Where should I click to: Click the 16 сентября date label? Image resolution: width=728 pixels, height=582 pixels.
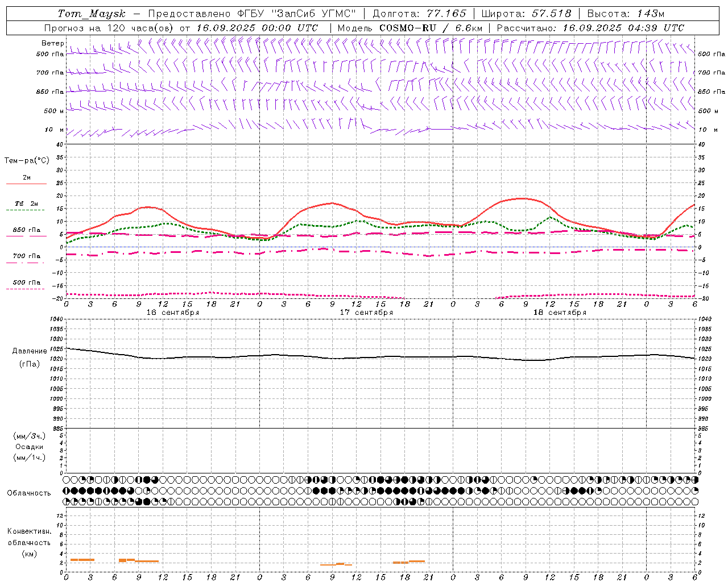173,313
